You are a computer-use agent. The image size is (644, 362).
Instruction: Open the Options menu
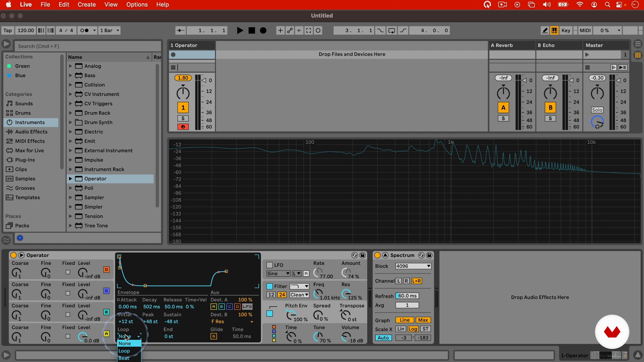(137, 5)
